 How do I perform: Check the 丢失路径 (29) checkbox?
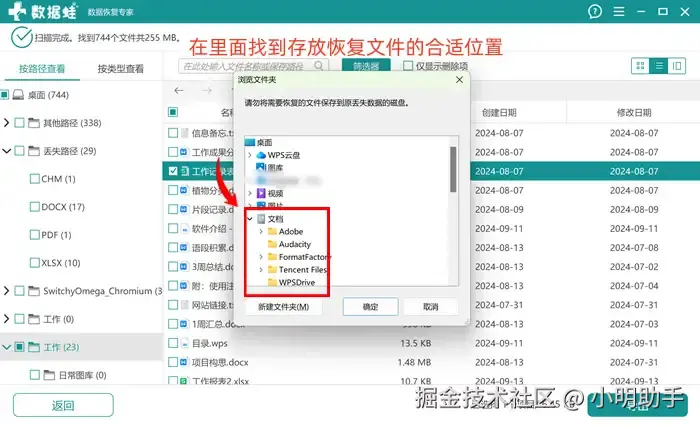tap(20, 151)
